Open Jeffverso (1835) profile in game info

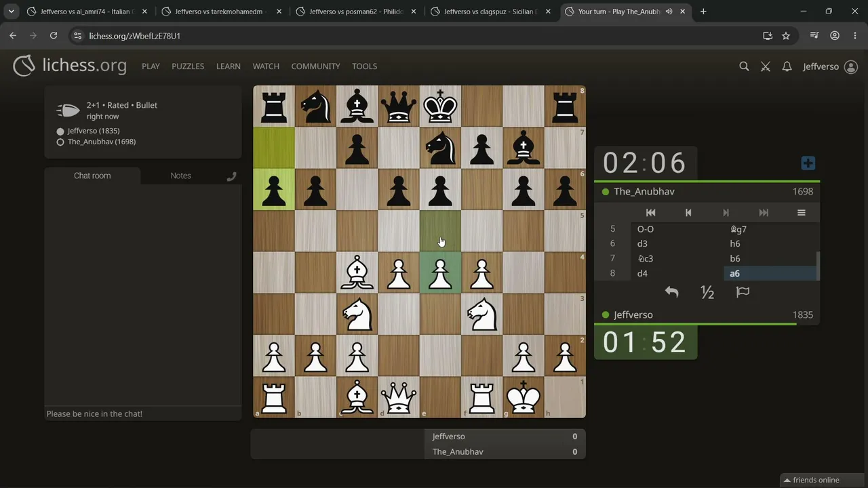click(94, 131)
